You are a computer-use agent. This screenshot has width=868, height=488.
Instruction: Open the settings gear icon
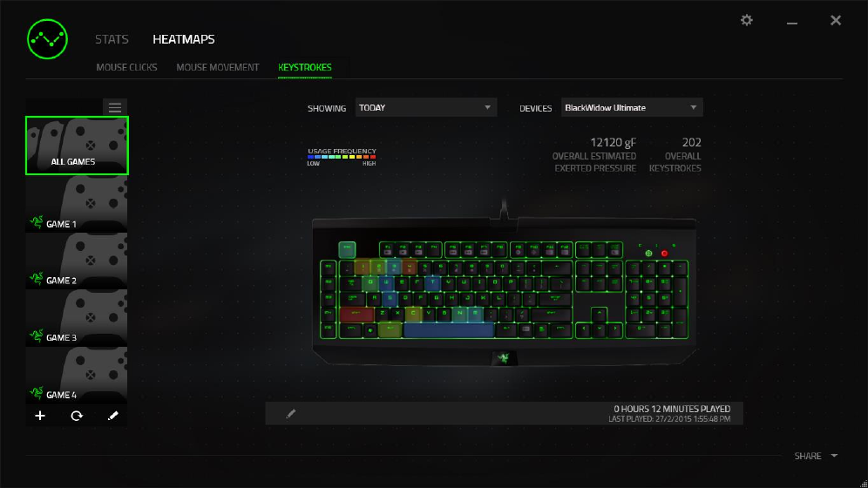(747, 20)
